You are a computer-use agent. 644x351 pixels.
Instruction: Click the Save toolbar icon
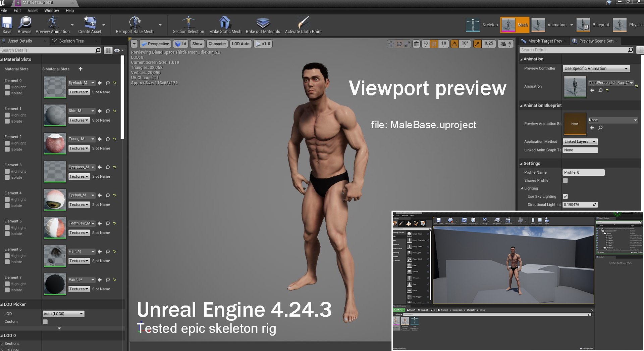tap(7, 25)
